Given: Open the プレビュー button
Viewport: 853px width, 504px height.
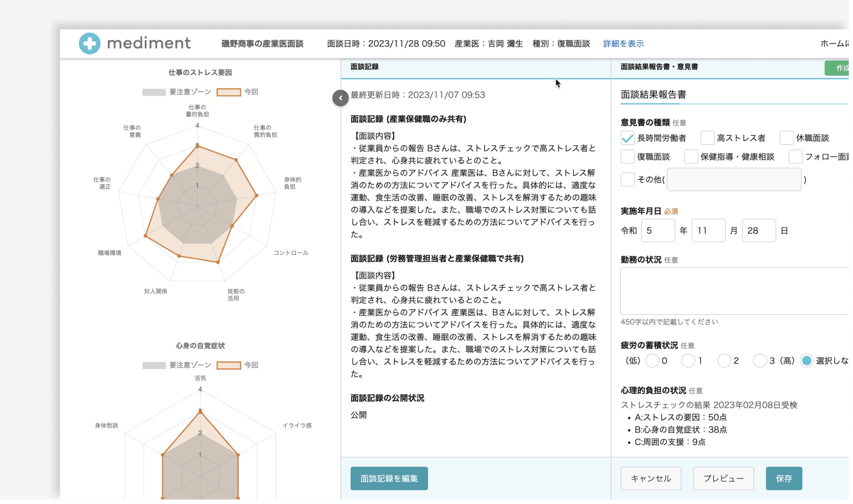Looking at the screenshot, I should coord(723,479).
